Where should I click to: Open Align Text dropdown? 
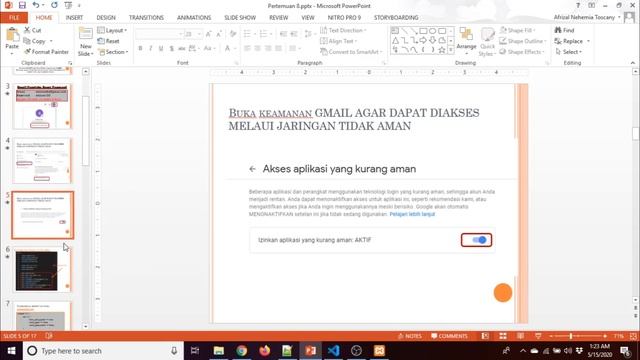pos(338,41)
